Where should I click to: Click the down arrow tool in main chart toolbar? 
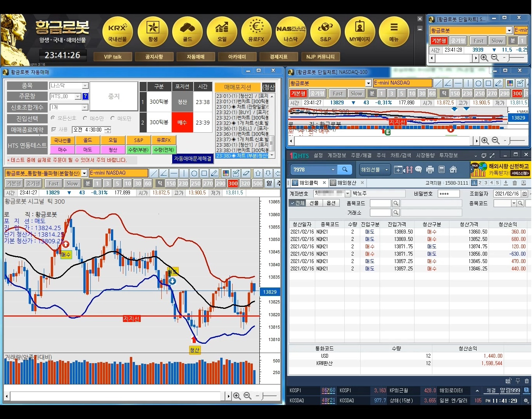pyautogui.click(x=268, y=173)
